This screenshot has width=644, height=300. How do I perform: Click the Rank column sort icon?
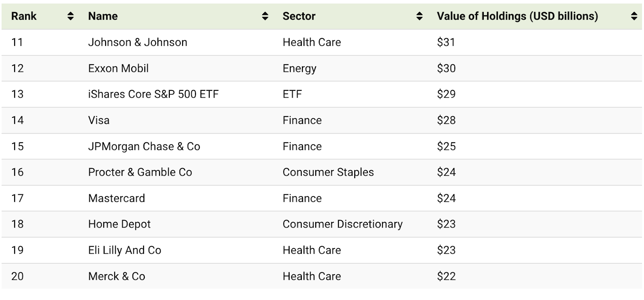pyautogui.click(x=70, y=16)
